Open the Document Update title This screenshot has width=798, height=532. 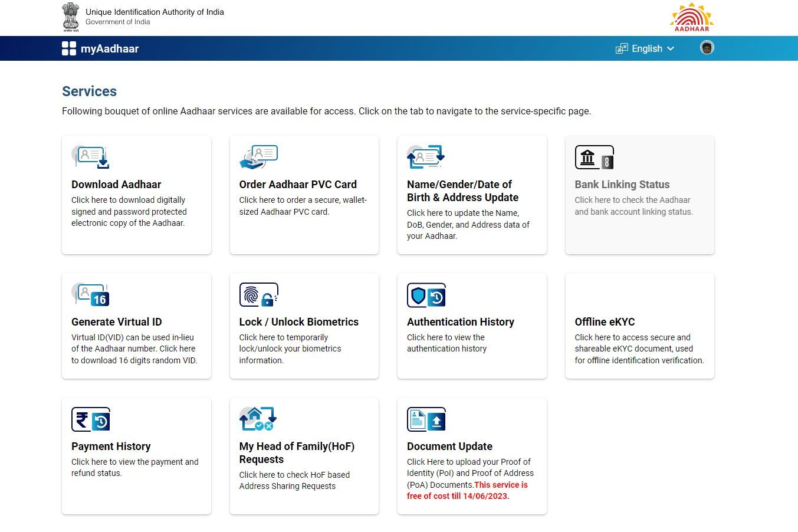(449, 446)
